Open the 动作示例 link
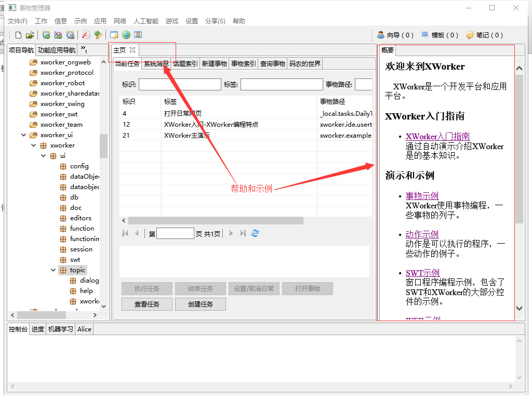 click(422, 234)
